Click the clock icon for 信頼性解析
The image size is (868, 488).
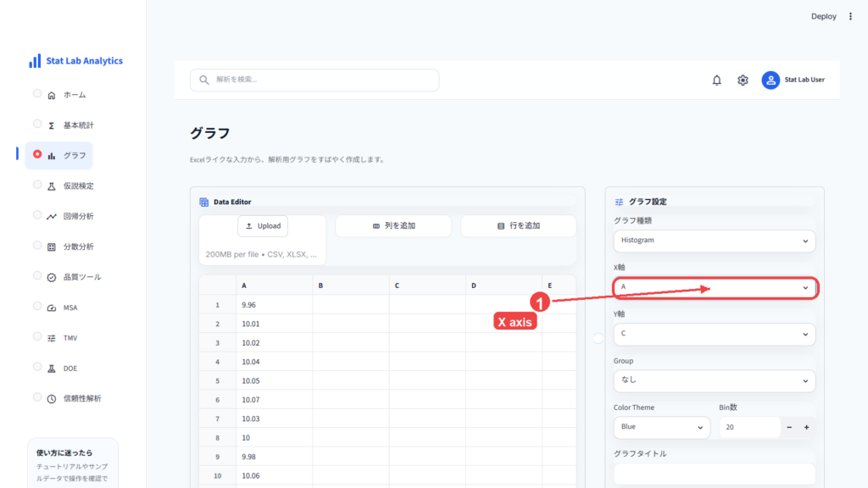(52, 398)
